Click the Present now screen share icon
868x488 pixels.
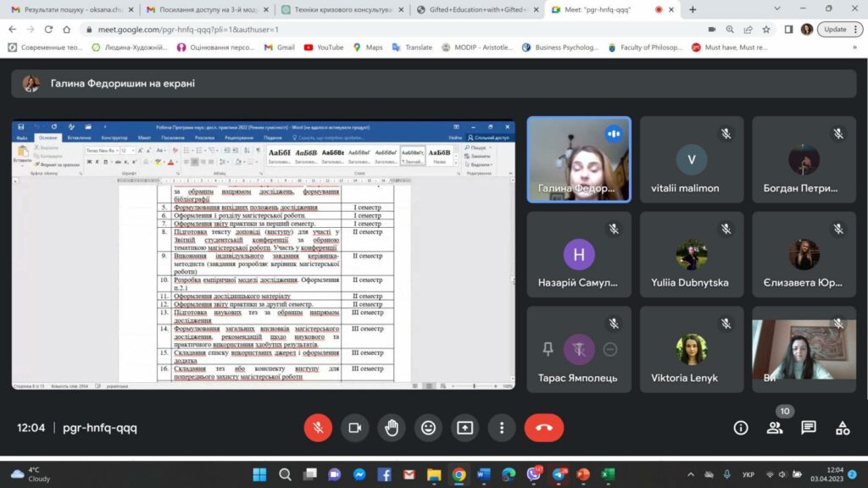[x=465, y=428]
